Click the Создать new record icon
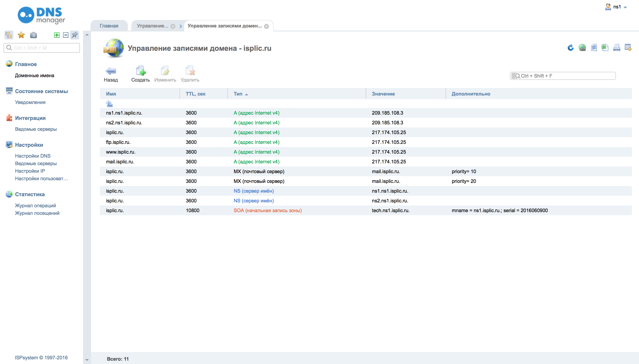Image resolution: width=639 pixels, height=364 pixels. point(141,71)
